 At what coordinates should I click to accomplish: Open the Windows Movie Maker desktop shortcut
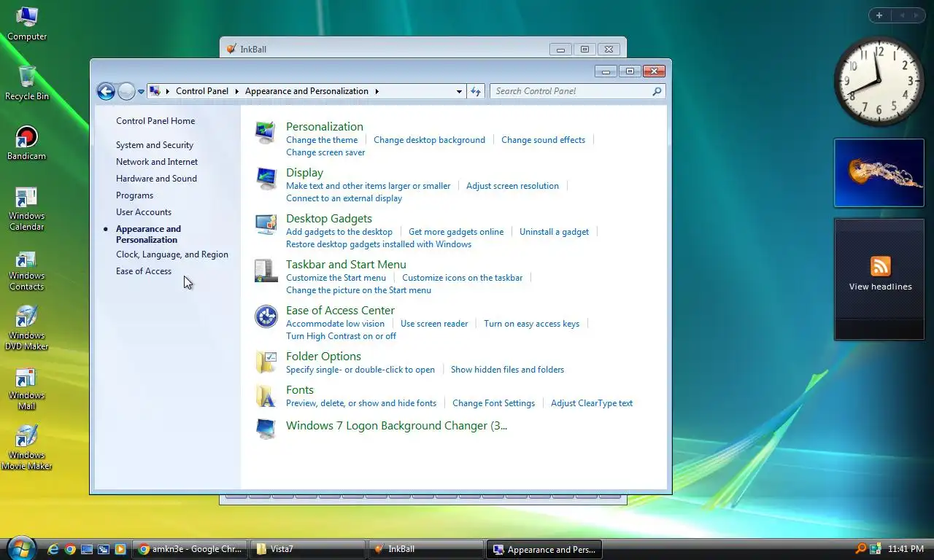(x=27, y=448)
